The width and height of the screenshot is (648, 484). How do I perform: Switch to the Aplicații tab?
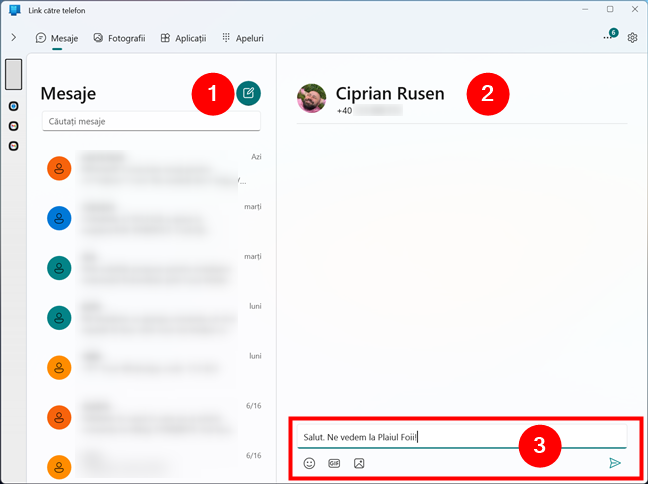point(183,38)
